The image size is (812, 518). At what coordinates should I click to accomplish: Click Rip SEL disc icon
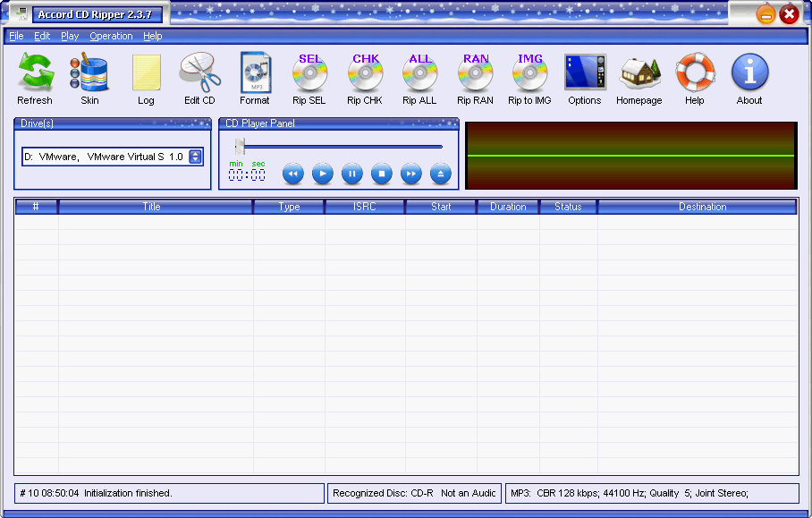[309, 73]
